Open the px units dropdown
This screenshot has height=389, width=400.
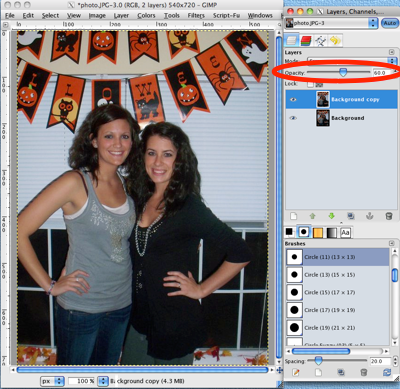click(52, 381)
